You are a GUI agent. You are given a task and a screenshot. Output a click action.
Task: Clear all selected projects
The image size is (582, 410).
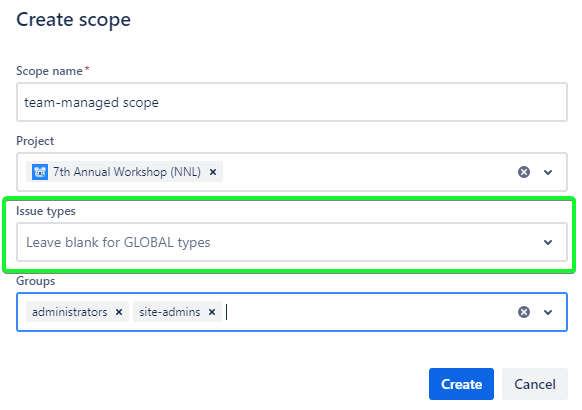pos(524,172)
